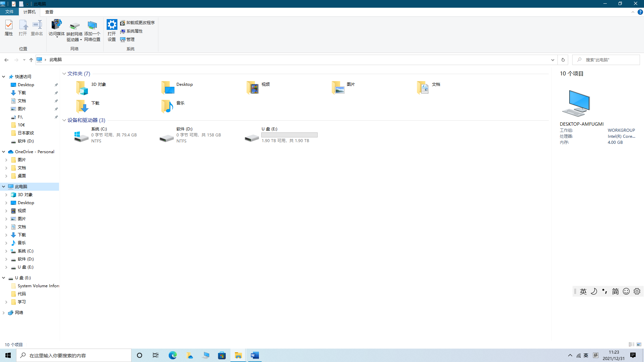This screenshot has height=362, width=644.
Task: Open the address bar history dropdown
Action: pyautogui.click(x=552, y=60)
